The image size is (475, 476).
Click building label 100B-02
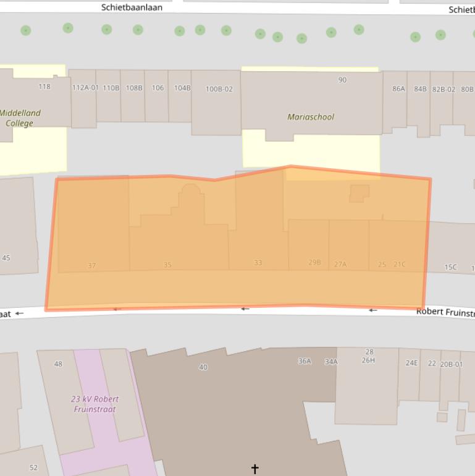tap(219, 89)
